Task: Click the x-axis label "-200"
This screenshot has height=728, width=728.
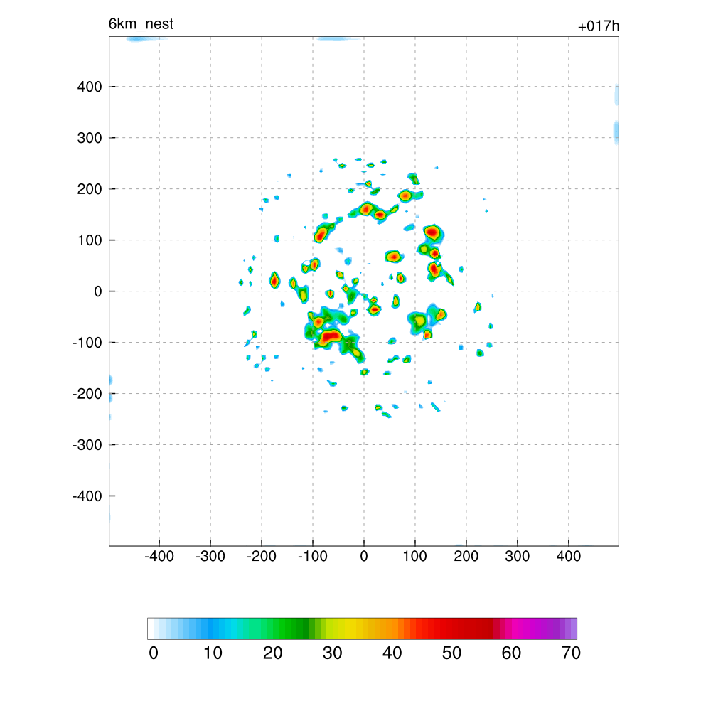Action: [x=262, y=556]
